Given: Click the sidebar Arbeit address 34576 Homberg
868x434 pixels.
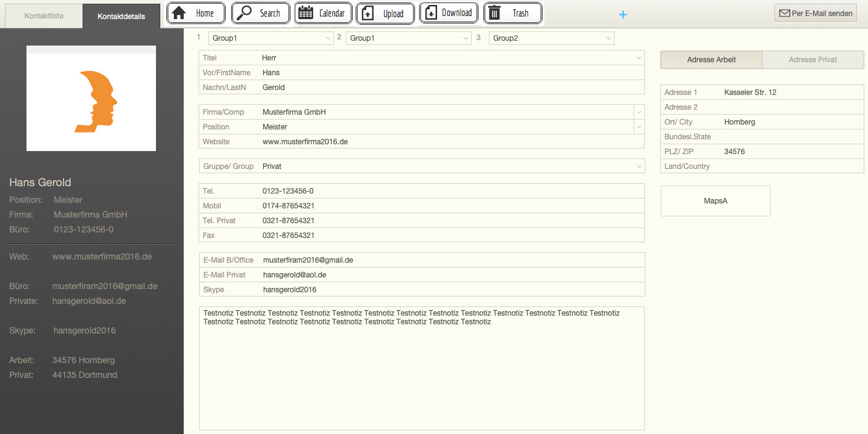Looking at the screenshot, I should click(84, 360).
